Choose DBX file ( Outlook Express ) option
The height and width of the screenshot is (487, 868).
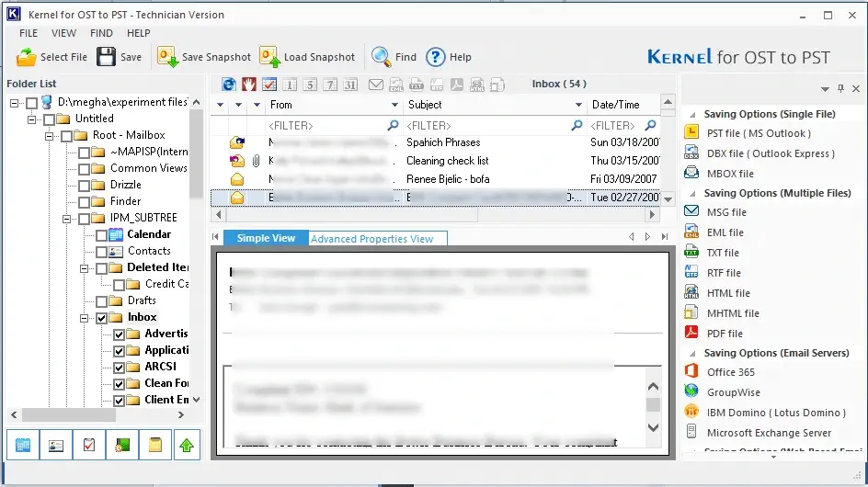(771, 153)
